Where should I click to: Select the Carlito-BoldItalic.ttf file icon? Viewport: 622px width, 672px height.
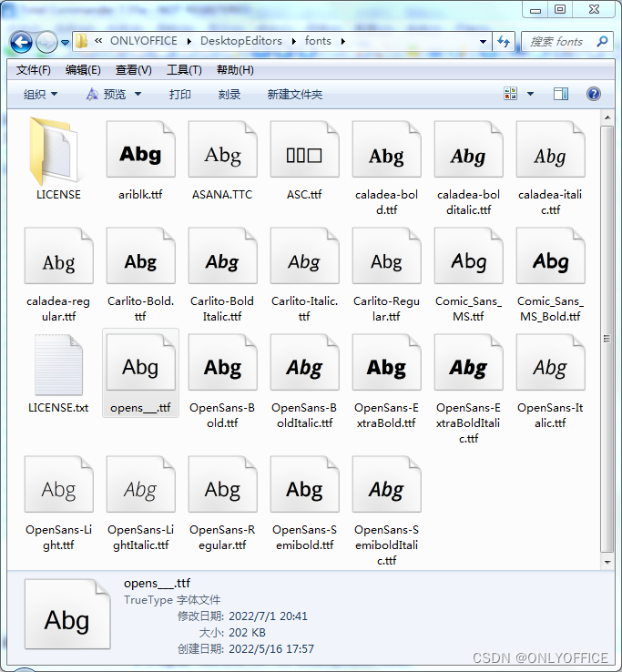222,256
